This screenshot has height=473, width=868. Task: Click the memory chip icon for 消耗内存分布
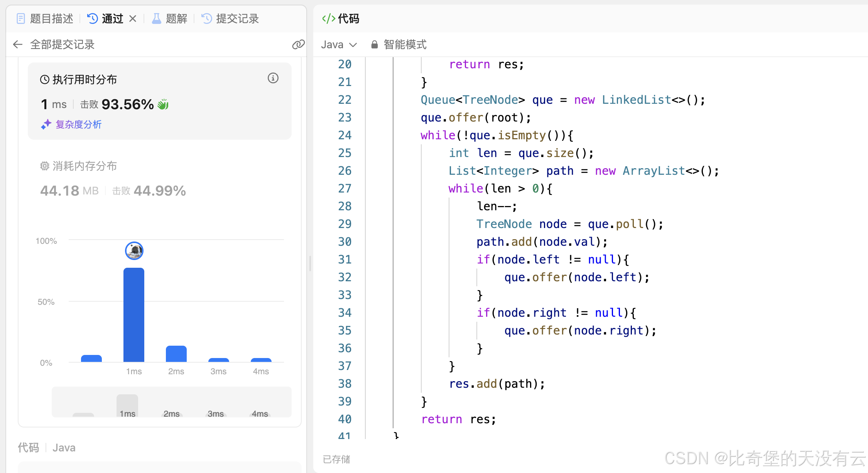click(x=45, y=166)
